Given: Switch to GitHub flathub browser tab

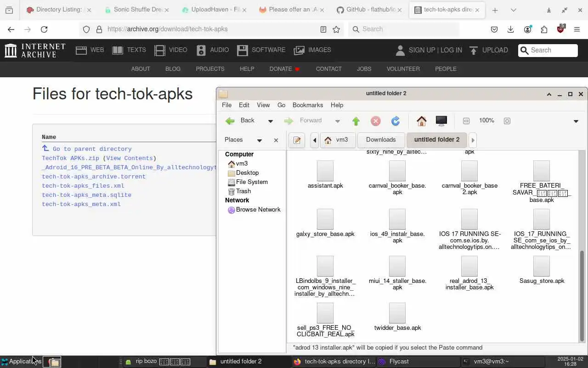Looking at the screenshot, I should click(369, 10).
